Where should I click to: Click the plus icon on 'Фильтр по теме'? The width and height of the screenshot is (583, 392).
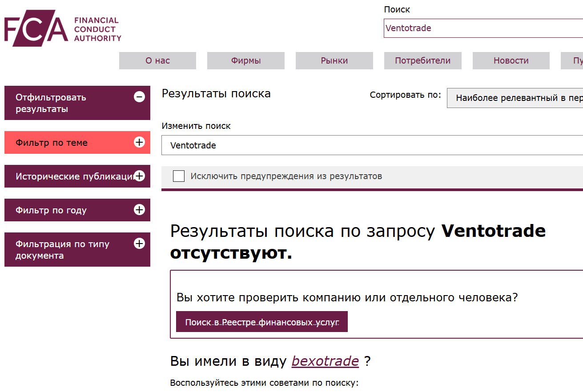tap(140, 142)
